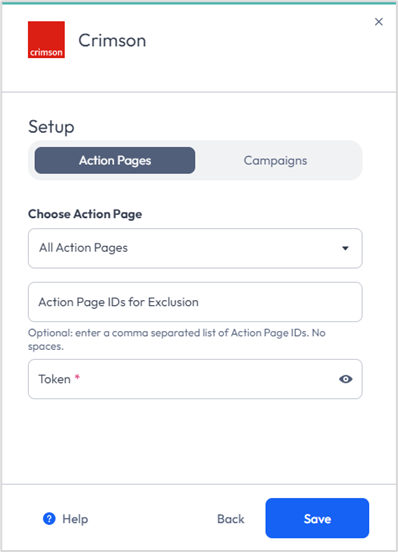The height and width of the screenshot is (552, 398).
Task: Close the Crimson setup dialog
Action: pos(379,22)
